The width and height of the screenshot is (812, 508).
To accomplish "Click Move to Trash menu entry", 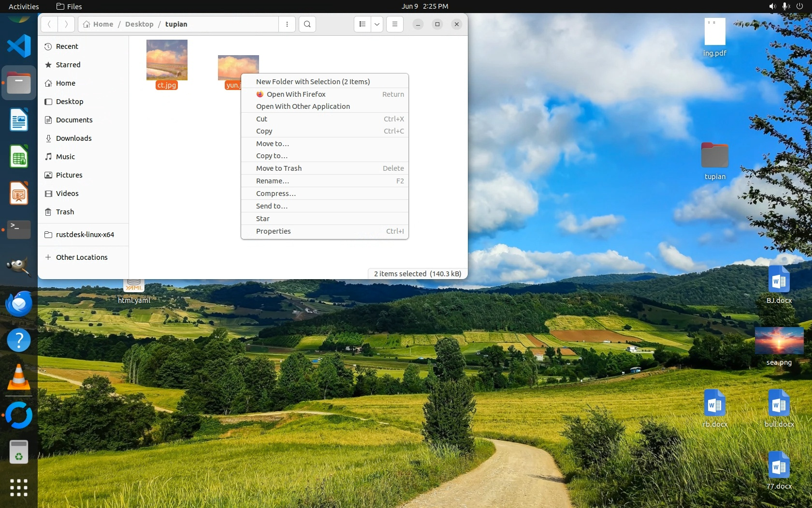I will click(x=279, y=168).
